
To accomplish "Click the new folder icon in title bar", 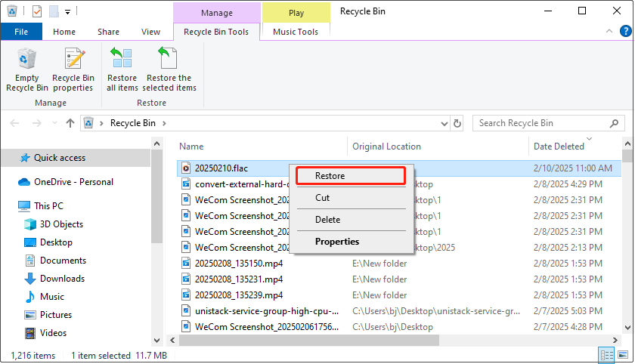I will tap(54, 11).
